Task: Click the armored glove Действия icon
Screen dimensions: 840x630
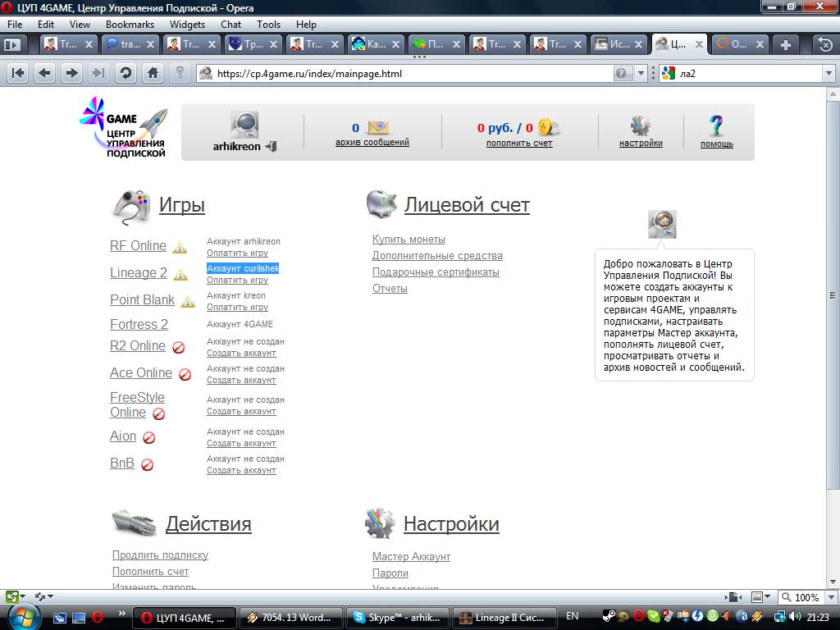Action: tap(134, 523)
